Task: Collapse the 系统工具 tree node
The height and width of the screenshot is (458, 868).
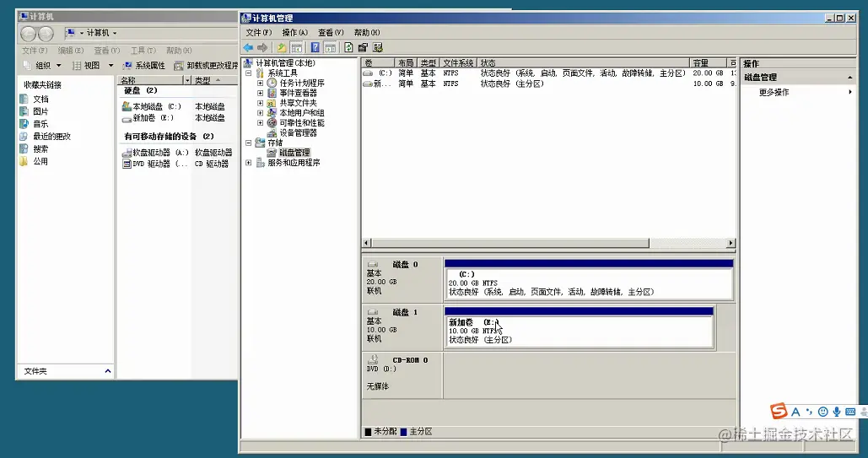Action: click(249, 73)
